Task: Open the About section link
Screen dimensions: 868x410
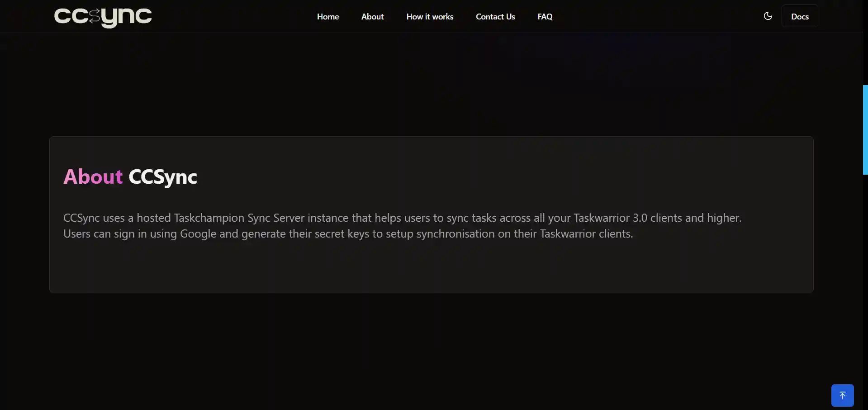Action: tap(372, 17)
